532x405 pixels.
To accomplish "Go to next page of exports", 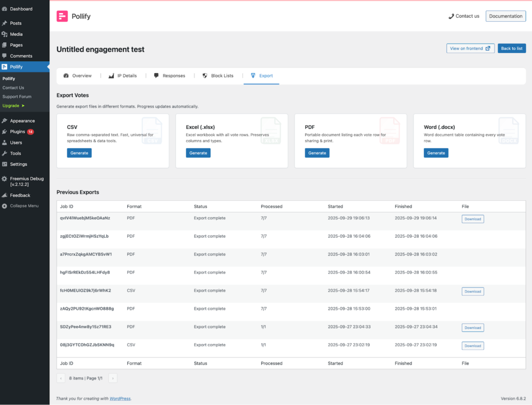I will (x=113, y=378).
